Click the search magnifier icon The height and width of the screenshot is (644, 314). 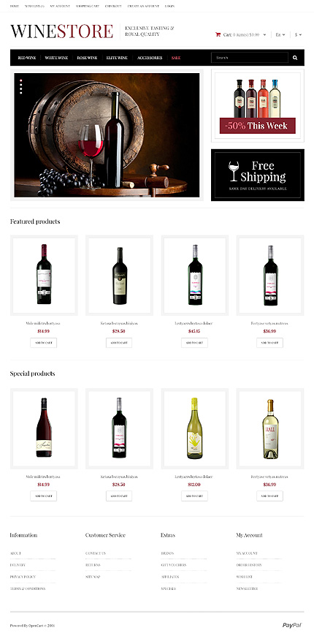pyautogui.click(x=295, y=58)
